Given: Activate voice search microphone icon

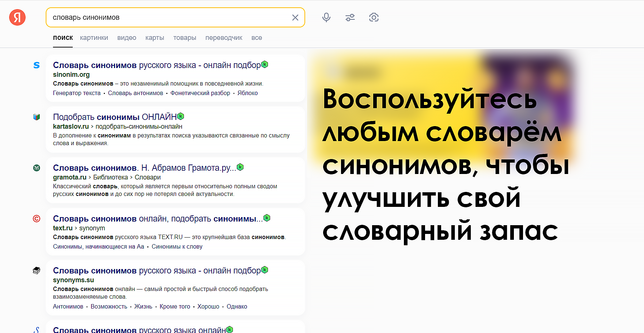Looking at the screenshot, I should pos(326,17).
